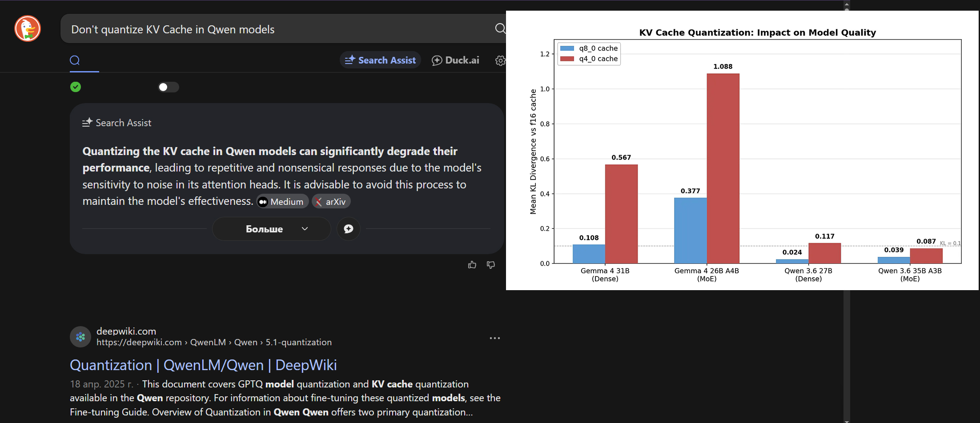Click the 0.087 bar value label
This screenshot has height=423, width=980.
coord(926,241)
